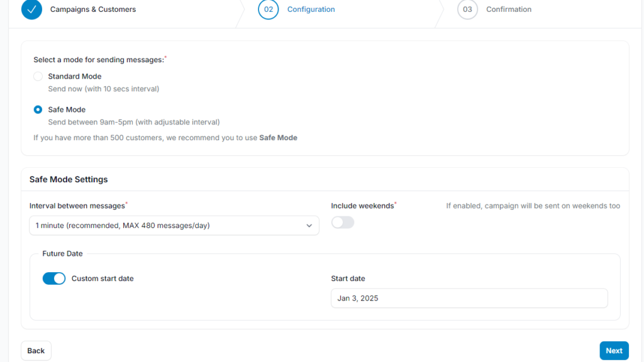This screenshot has height=362, width=644.
Task: Click 'Send between 9am-5pm' description text
Action: pos(134,122)
